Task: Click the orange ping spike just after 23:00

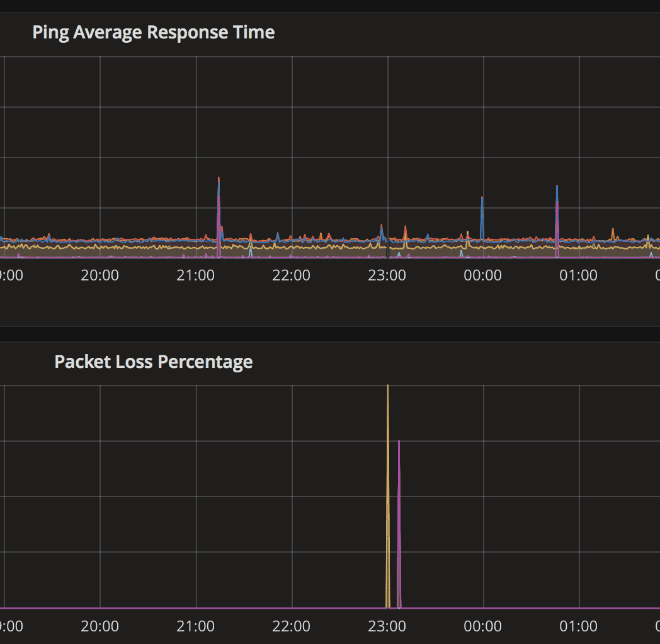Action: (405, 227)
